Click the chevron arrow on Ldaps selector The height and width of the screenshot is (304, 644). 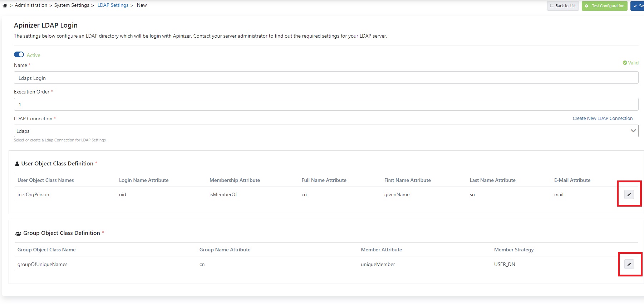633,131
